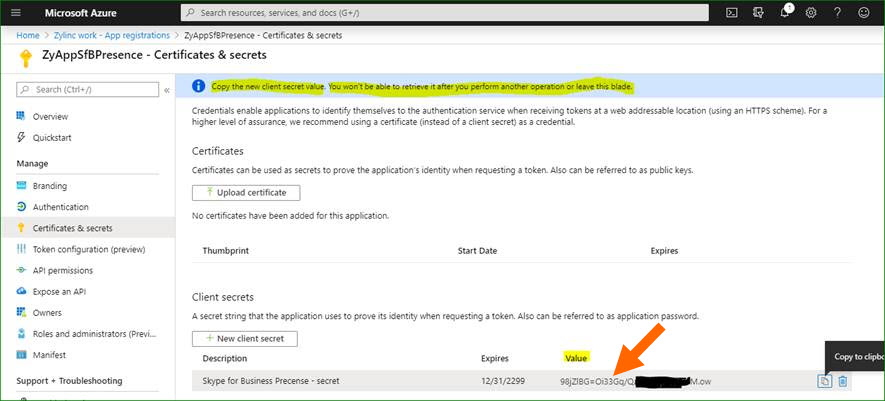
Task: Delete the Skype for Business secret
Action: [843, 381]
